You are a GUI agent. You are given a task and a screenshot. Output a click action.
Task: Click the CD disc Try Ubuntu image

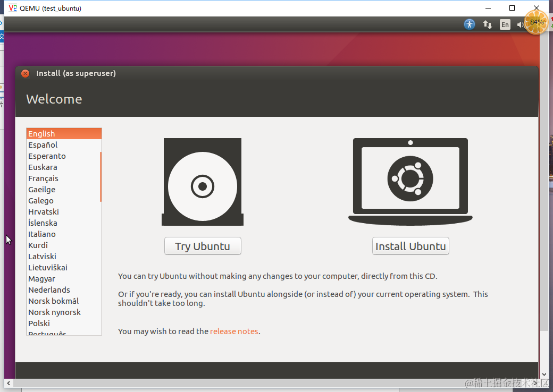point(203,182)
